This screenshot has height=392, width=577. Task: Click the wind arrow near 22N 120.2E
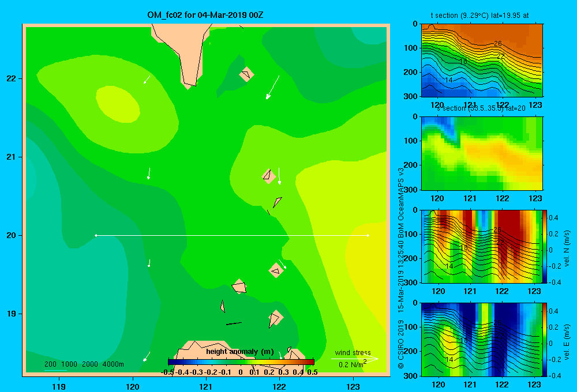(x=147, y=80)
